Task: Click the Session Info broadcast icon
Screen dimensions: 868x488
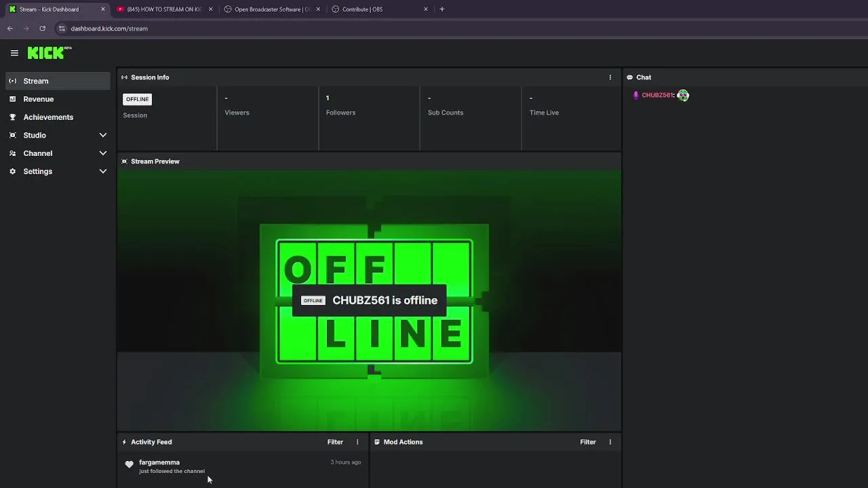Action: pos(124,77)
